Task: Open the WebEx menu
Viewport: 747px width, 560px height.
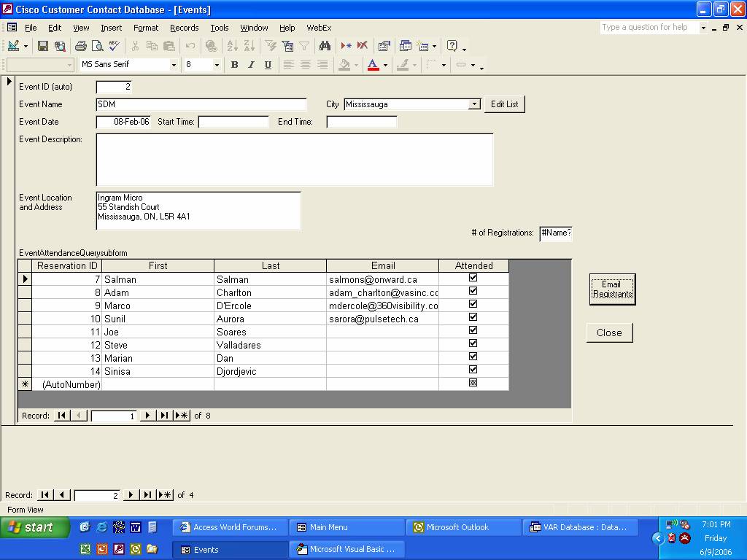Action: pyautogui.click(x=319, y=28)
